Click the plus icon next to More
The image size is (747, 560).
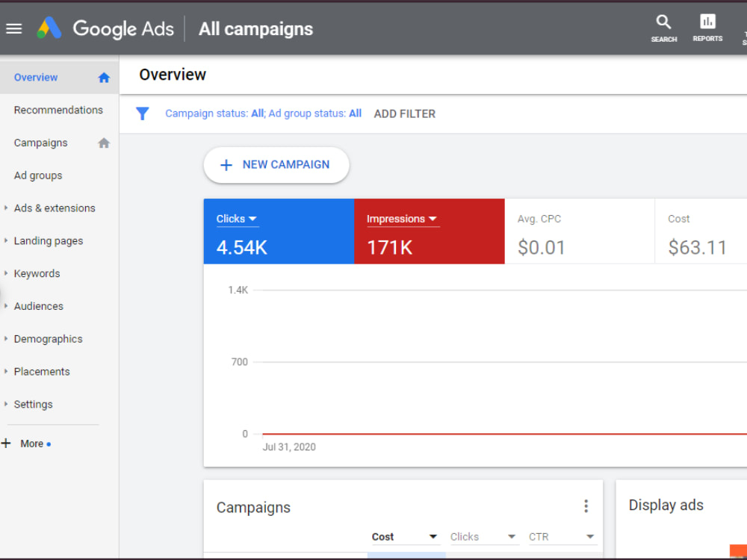(6, 444)
